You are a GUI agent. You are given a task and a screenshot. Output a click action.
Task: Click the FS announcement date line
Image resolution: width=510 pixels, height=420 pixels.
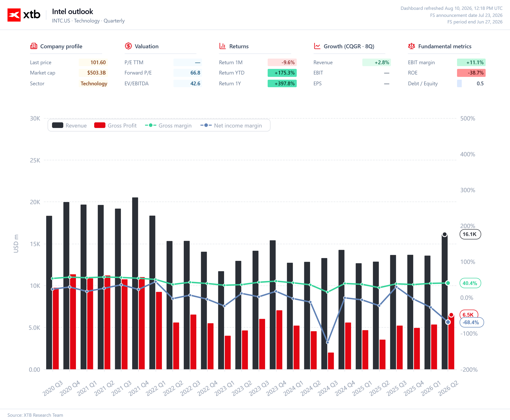(x=466, y=15)
